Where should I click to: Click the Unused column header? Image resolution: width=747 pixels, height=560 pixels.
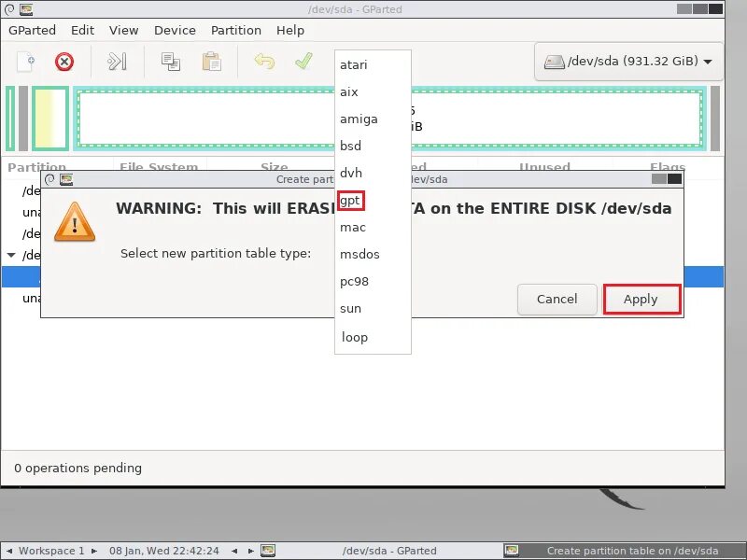point(544,167)
